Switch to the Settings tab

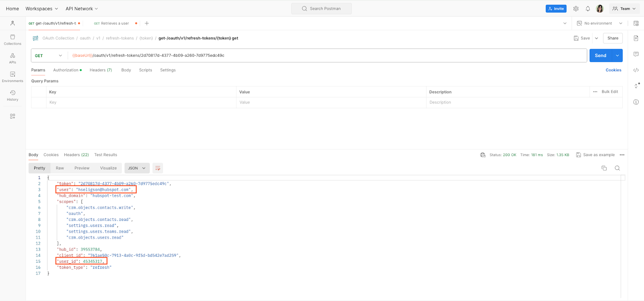click(168, 70)
